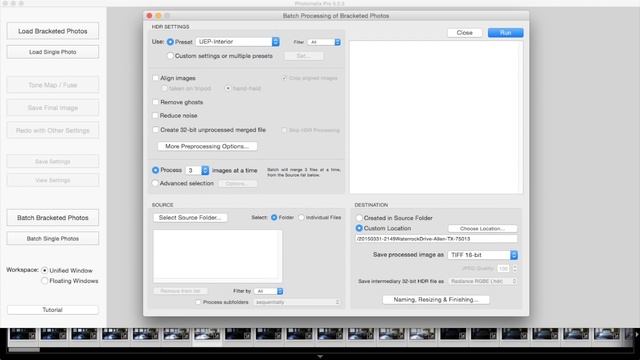Click Load Single Photo button
The image size is (640, 360).
click(53, 52)
